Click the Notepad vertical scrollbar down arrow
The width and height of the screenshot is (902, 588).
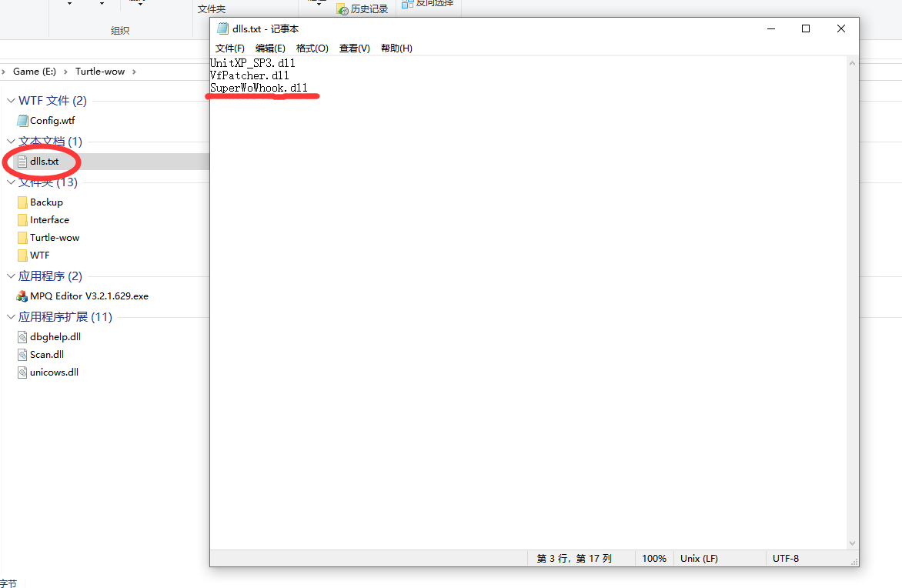point(852,543)
